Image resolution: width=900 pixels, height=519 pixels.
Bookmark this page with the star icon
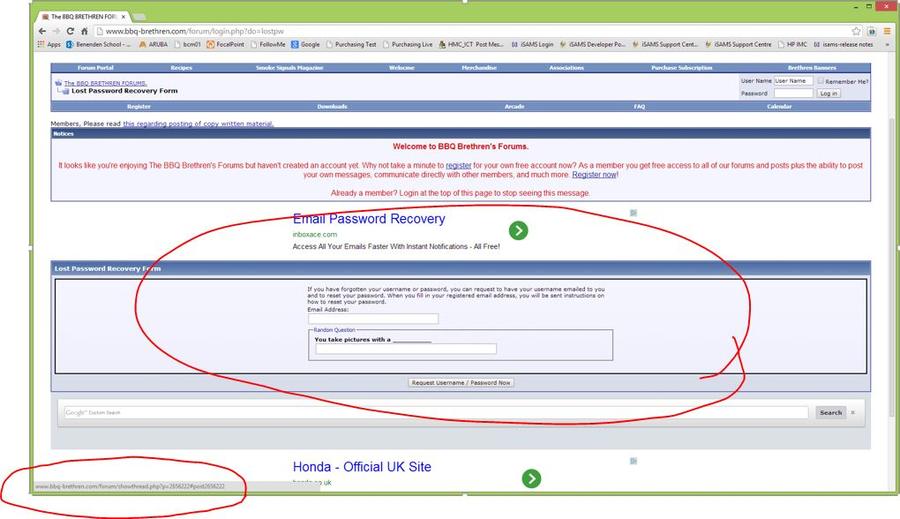coord(856,31)
